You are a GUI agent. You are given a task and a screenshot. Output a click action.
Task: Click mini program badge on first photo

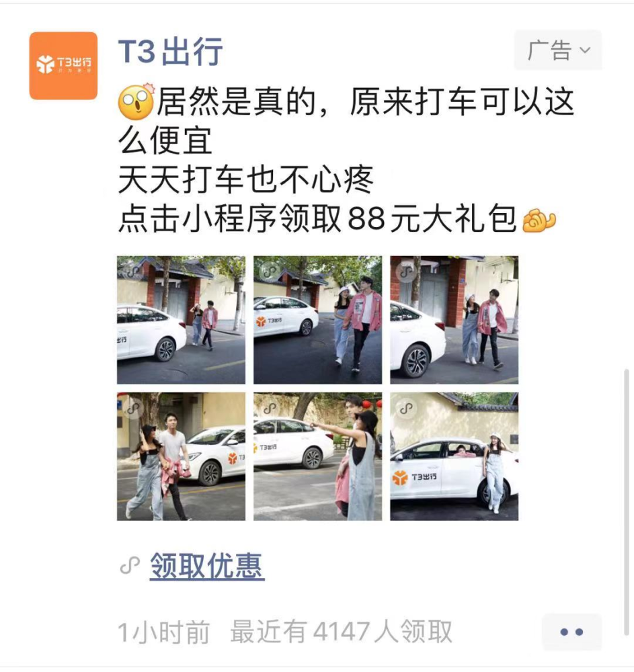coord(133,272)
